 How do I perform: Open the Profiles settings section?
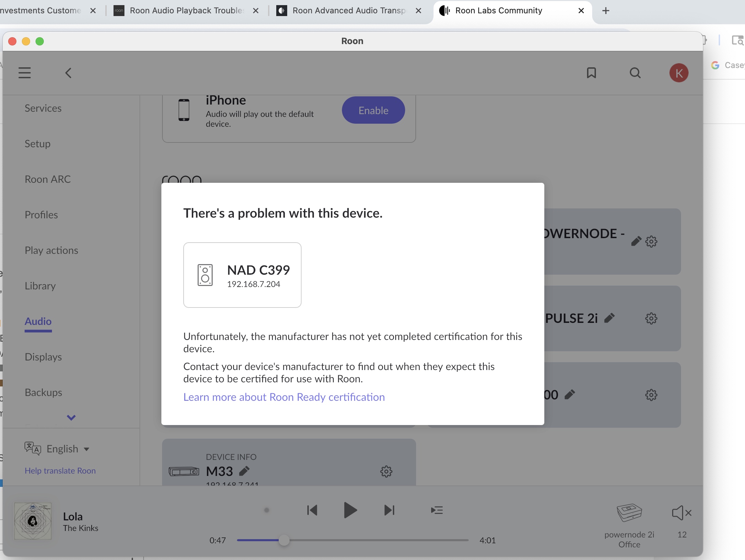point(41,215)
